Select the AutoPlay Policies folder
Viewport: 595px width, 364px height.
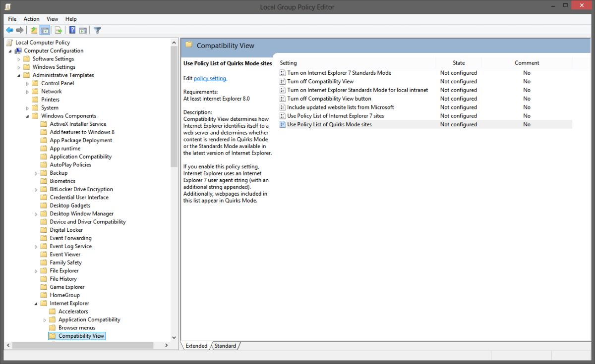pos(70,164)
